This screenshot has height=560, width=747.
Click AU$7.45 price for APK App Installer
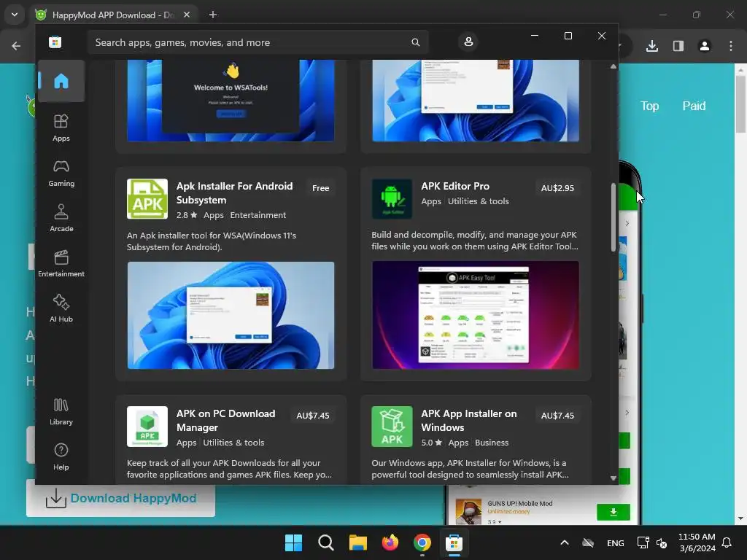tap(557, 416)
